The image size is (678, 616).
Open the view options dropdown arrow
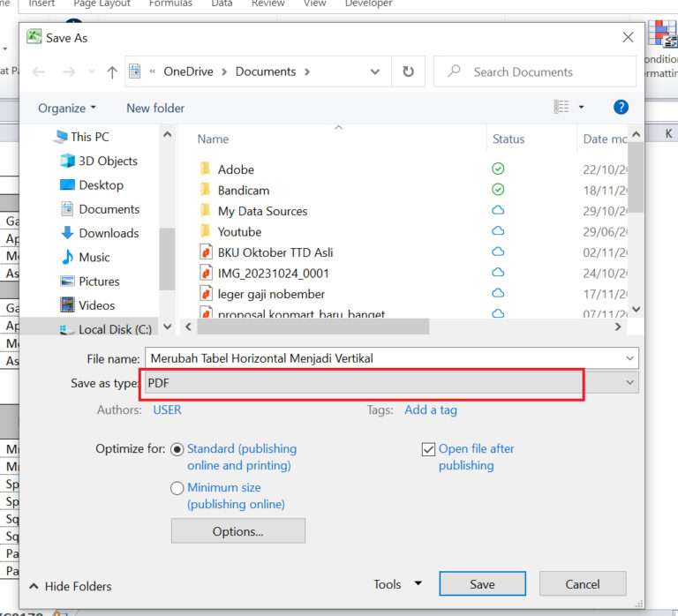(582, 107)
